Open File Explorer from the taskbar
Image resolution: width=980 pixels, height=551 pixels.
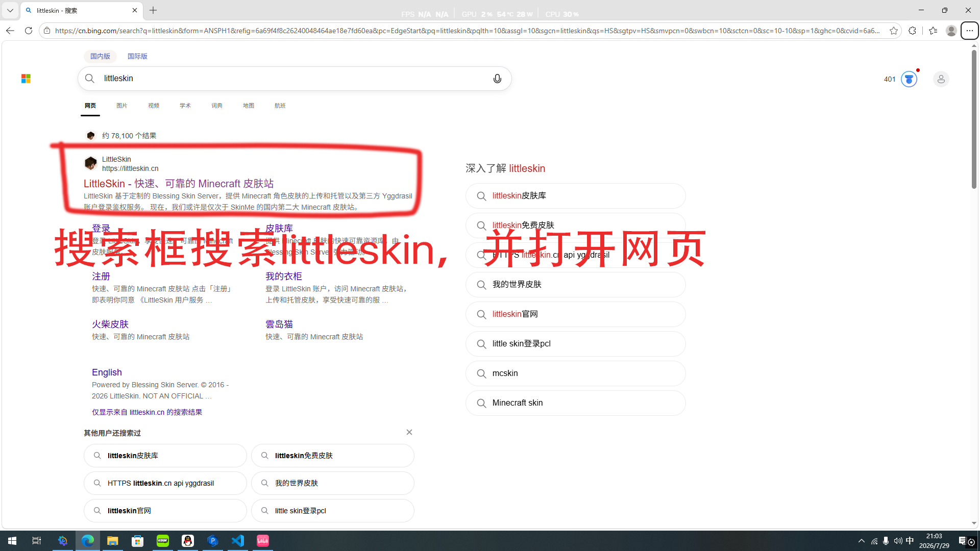coord(113,541)
